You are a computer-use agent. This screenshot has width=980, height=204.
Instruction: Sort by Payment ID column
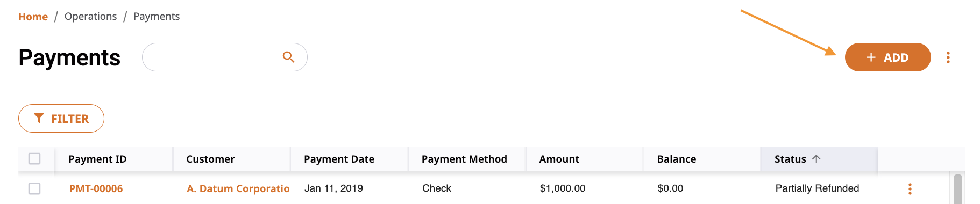coord(97,159)
